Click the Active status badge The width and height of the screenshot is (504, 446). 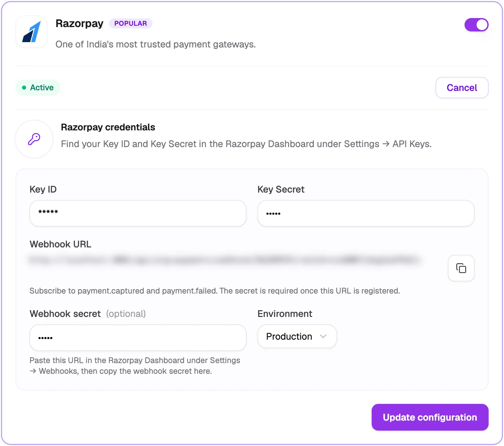38,88
